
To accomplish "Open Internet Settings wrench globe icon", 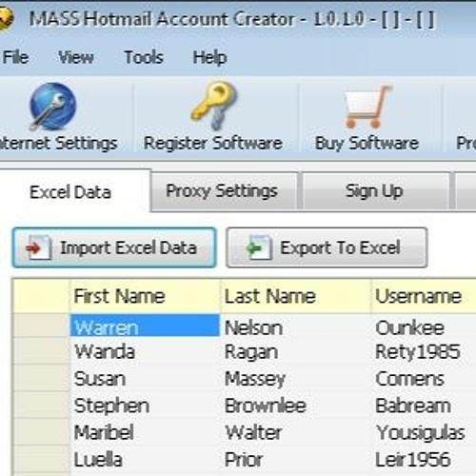I will (52, 107).
